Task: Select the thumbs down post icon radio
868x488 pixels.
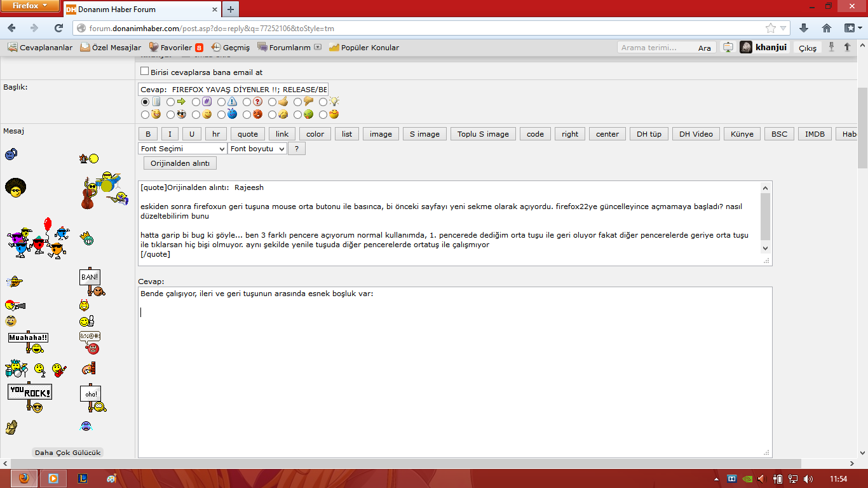Action: 297,102
